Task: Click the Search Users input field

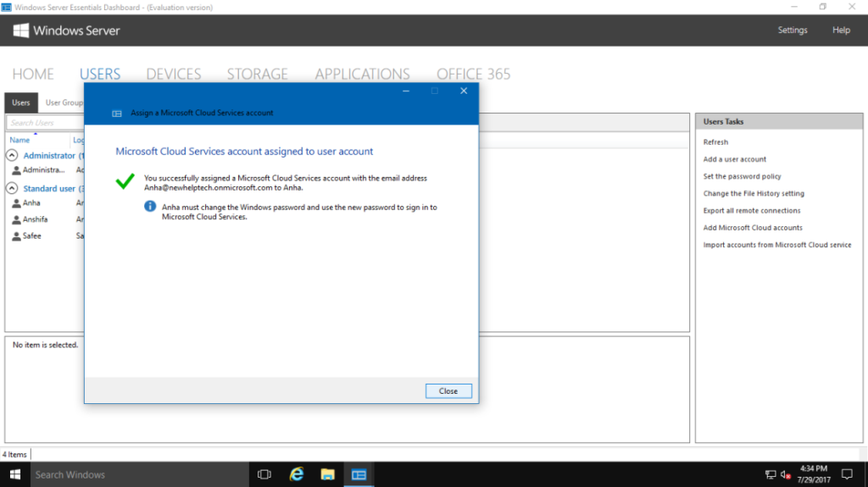Action: coord(46,123)
